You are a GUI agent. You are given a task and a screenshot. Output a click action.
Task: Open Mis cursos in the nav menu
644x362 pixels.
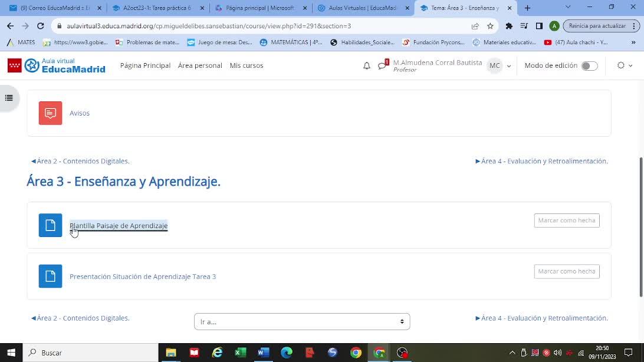[x=247, y=65]
